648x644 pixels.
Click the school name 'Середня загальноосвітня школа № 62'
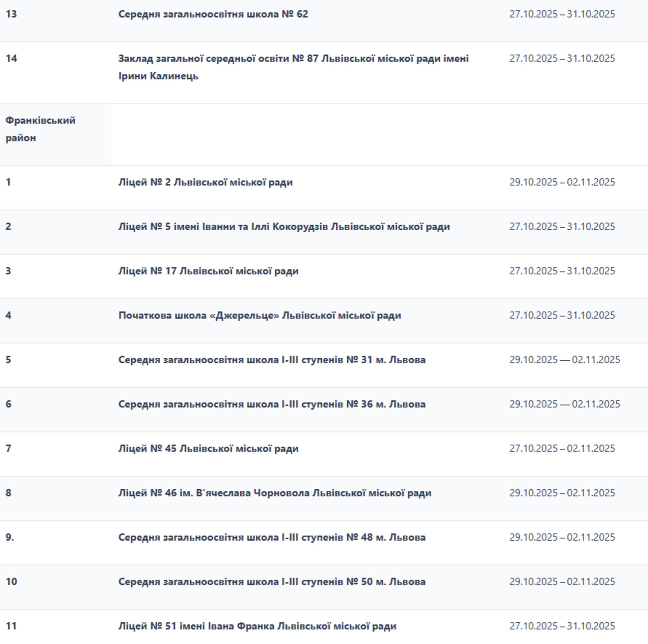(213, 14)
